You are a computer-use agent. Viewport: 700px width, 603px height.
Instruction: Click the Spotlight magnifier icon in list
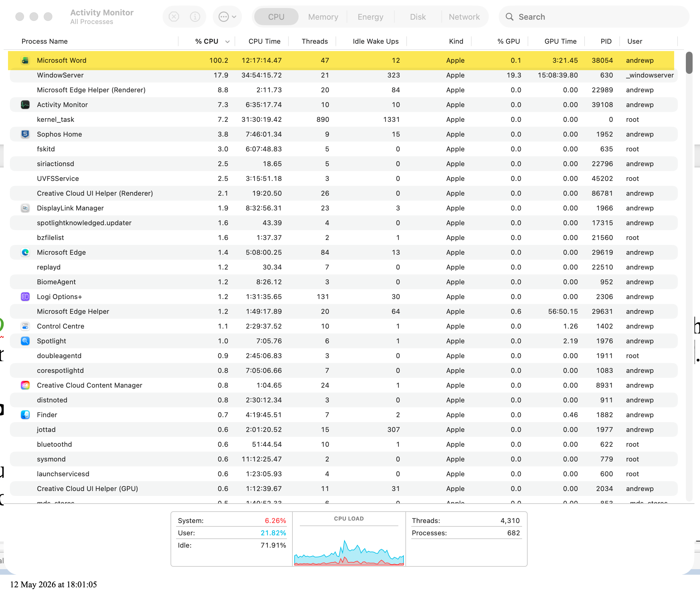coord(25,341)
